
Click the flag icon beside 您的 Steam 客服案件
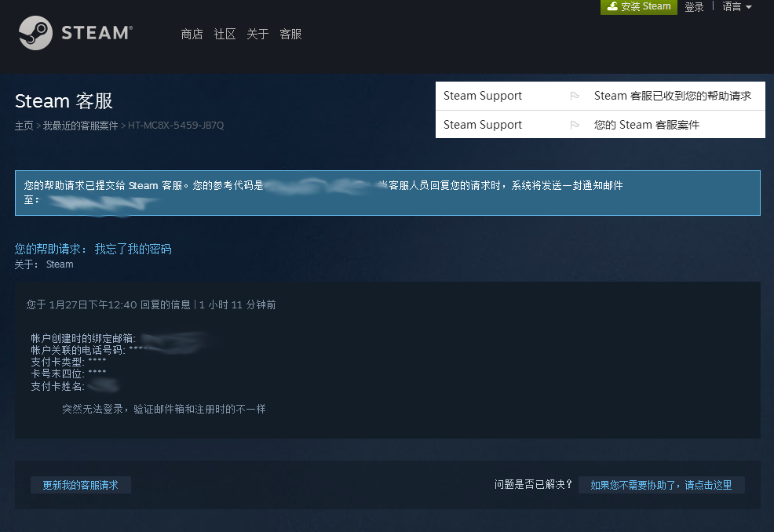(x=575, y=125)
